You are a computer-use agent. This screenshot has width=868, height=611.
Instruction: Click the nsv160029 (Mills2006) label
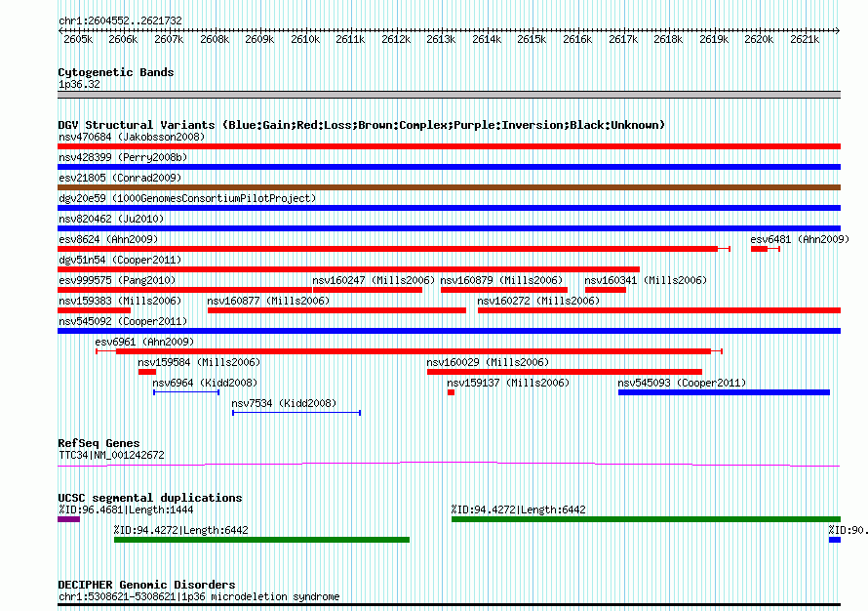click(488, 362)
